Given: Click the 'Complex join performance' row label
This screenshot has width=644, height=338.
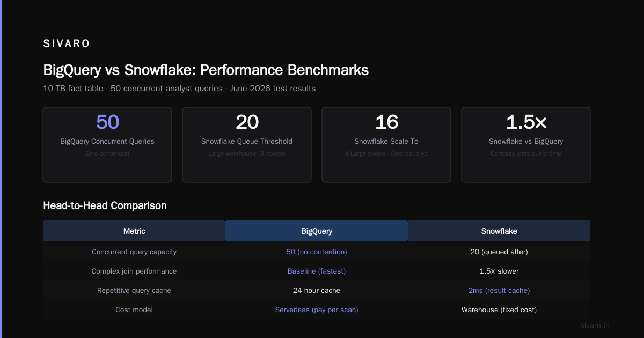Looking at the screenshot, I should tap(134, 271).
